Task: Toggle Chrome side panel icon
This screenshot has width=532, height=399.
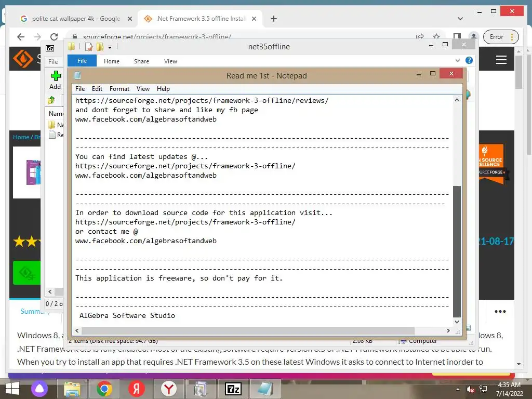Action: pyautogui.click(x=457, y=36)
